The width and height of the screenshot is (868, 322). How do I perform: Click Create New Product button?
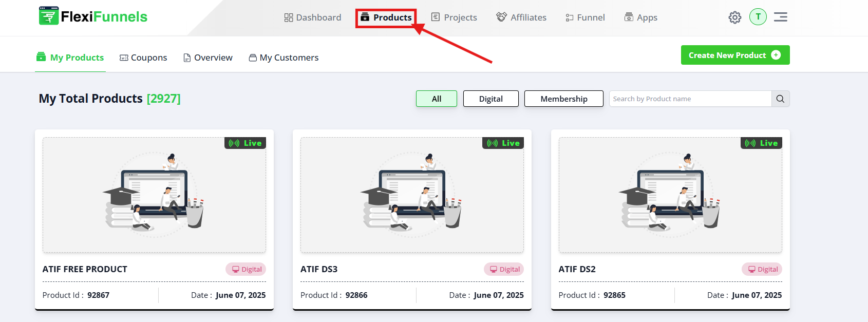[735, 55]
